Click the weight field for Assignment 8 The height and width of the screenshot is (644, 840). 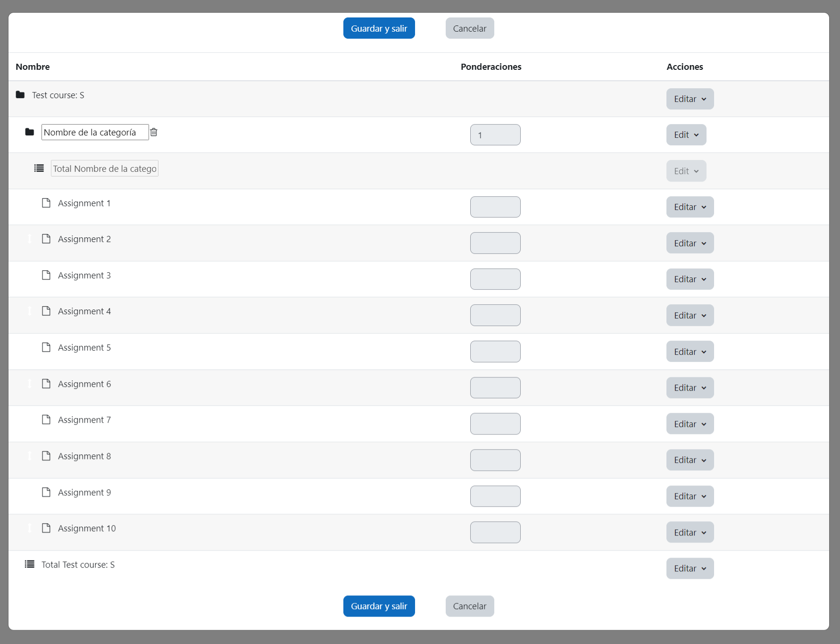[495, 460]
